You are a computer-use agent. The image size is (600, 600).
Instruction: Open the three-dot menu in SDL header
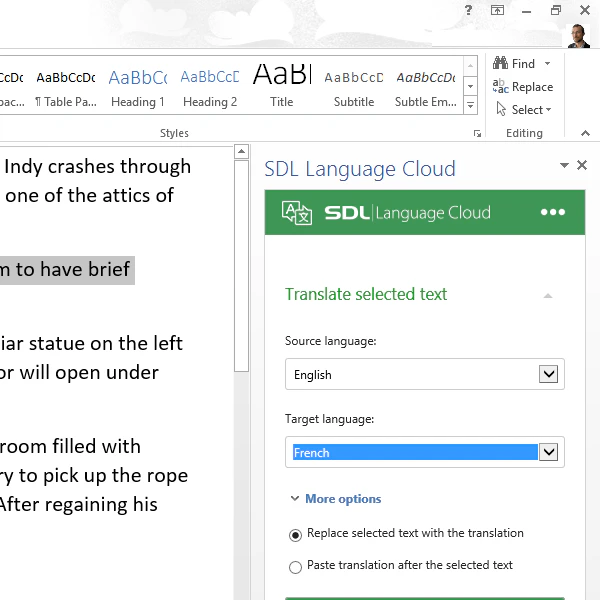click(x=553, y=212)
